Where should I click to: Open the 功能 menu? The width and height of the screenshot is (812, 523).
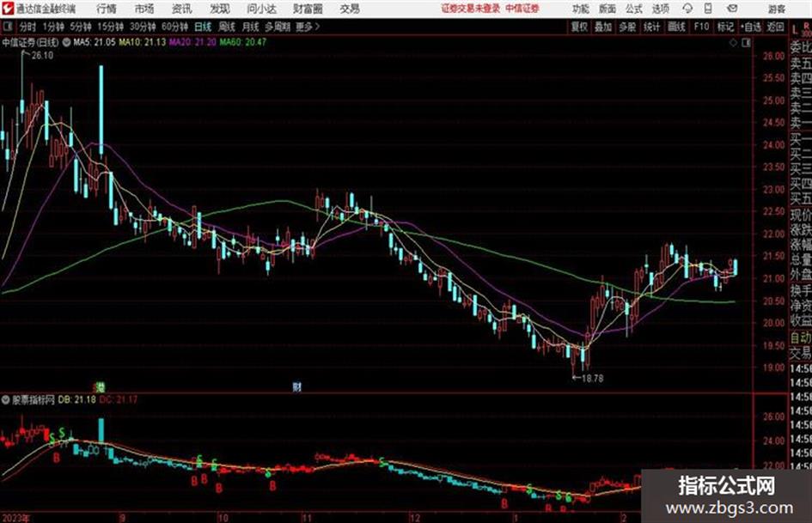581,9
